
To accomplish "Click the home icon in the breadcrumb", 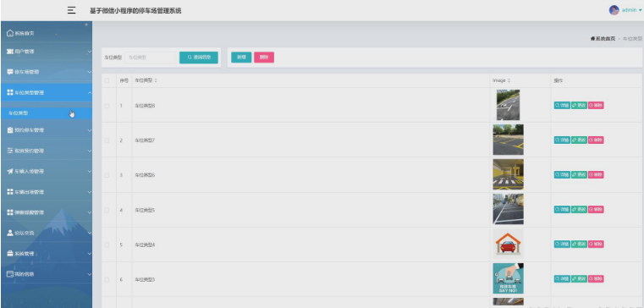I will tap(592, 39).
